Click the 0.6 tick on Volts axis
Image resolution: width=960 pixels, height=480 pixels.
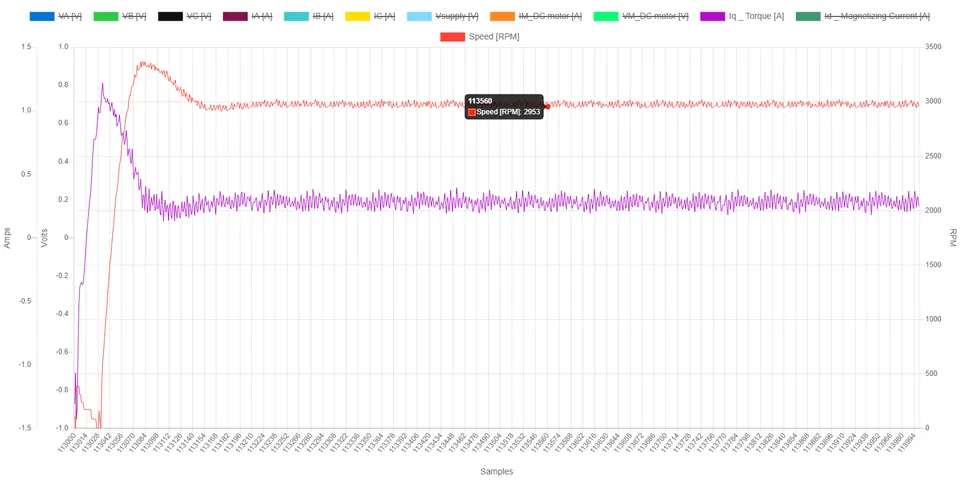click(x=62, y=123)
